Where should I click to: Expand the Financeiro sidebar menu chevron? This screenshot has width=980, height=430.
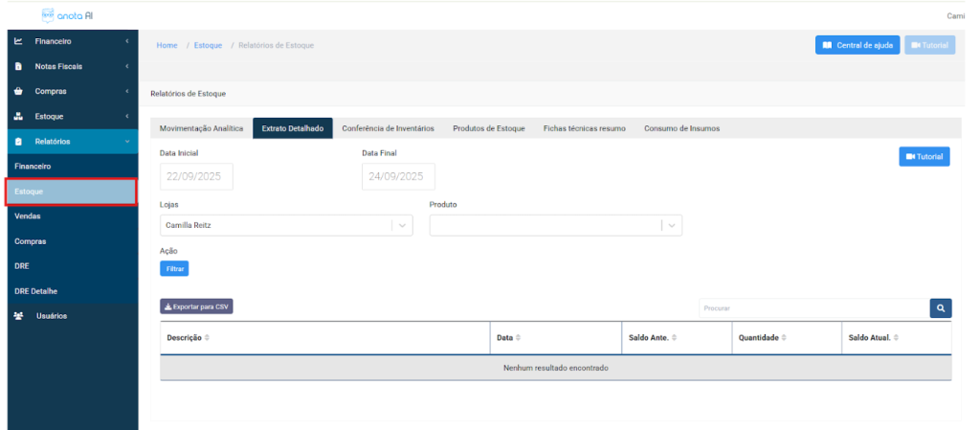(127, 41)
